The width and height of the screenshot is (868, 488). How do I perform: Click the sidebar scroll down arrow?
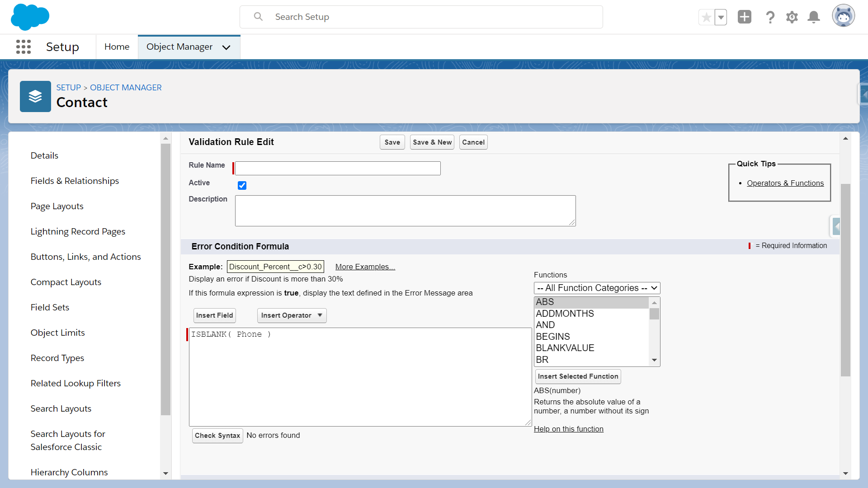(x=165, y=474)
